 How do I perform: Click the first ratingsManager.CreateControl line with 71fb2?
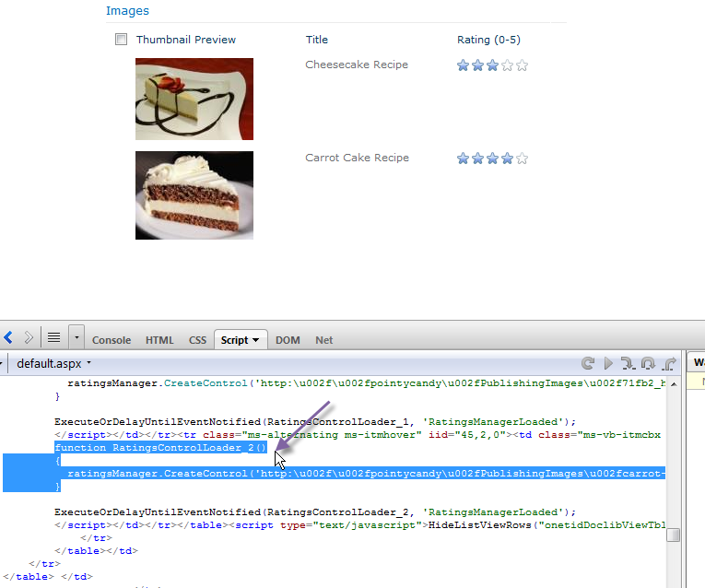tap(367, 383)
